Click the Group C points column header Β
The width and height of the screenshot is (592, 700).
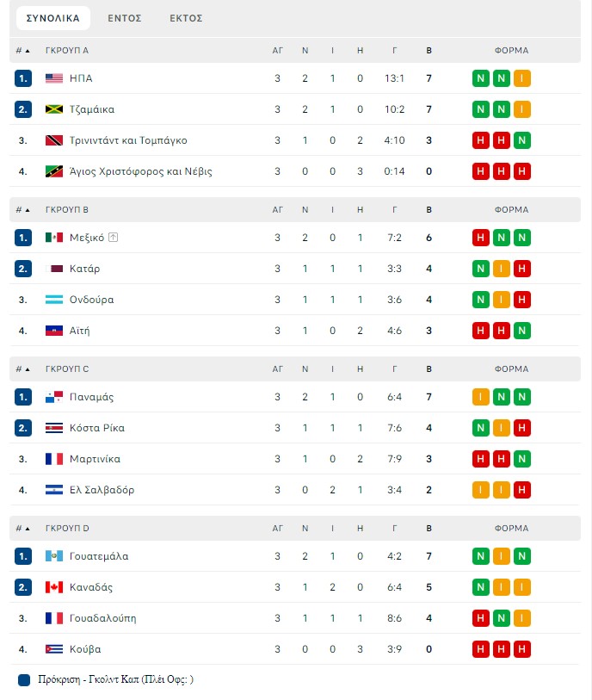[429, 369]
